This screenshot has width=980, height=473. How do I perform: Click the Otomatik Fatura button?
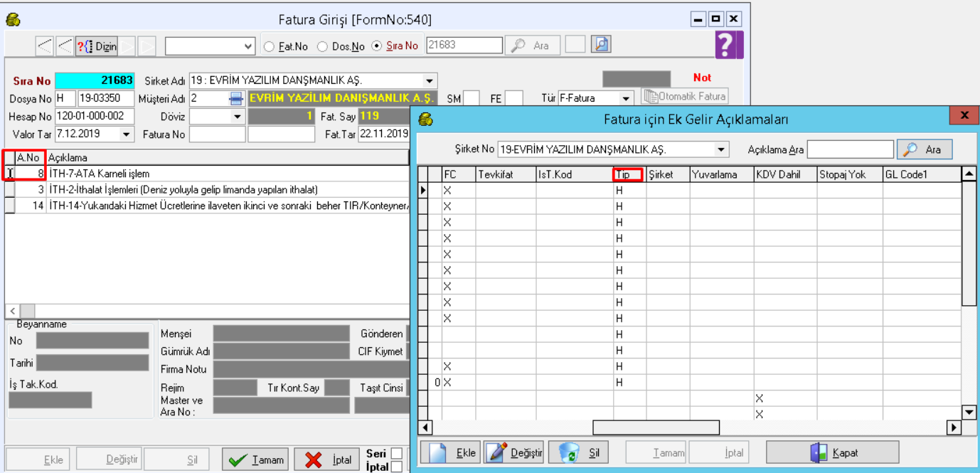684,97
